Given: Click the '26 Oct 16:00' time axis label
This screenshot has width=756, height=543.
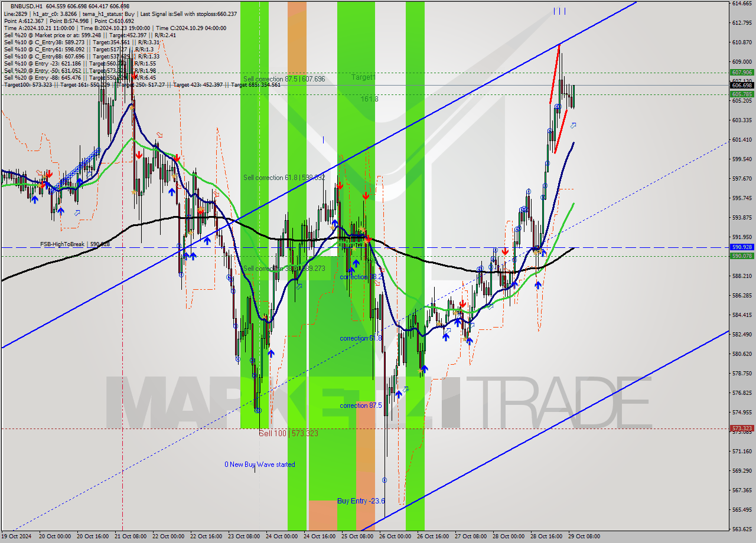Looking at the screenshot, I should (x=432, y=537).
